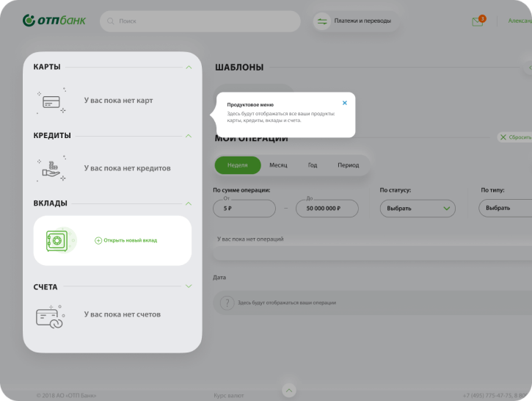The image size is (532, 401).
Task: Close the Продуктовое меню tooltip
Action: click(345, 103)
